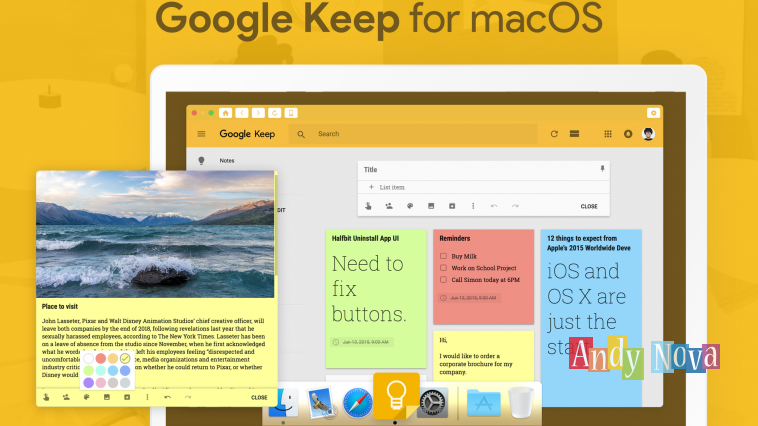The image size is (758, 426).
Task: Open the yellow corporate brochure note
Action: [x=483, y=356]
